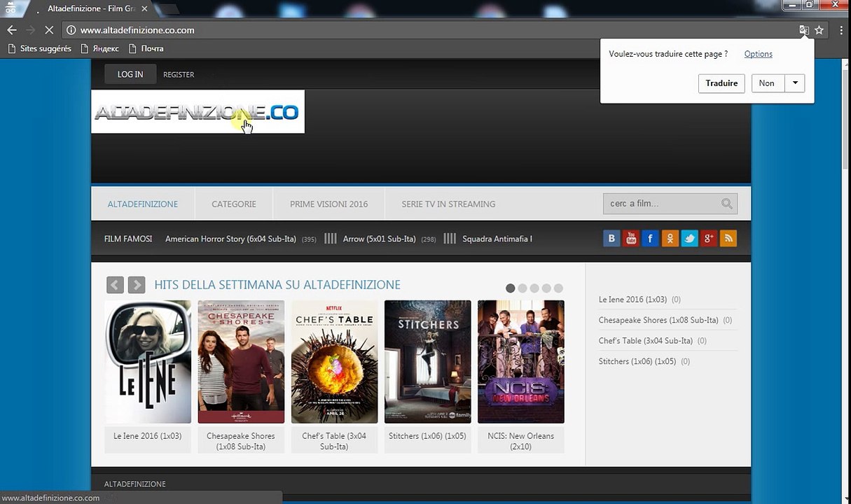
Task: Open the Facebook page icon
Action: pos(650,239)
